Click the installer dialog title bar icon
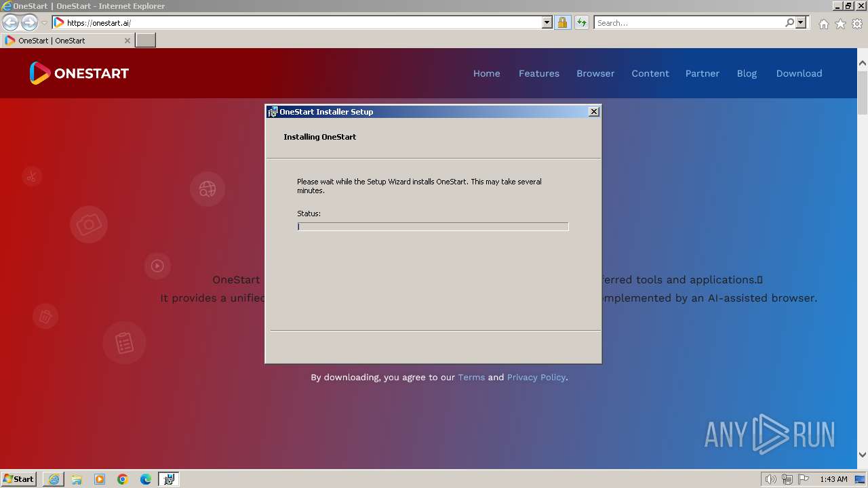Viewport: 868px width, 488px height. tap(273, 112)
